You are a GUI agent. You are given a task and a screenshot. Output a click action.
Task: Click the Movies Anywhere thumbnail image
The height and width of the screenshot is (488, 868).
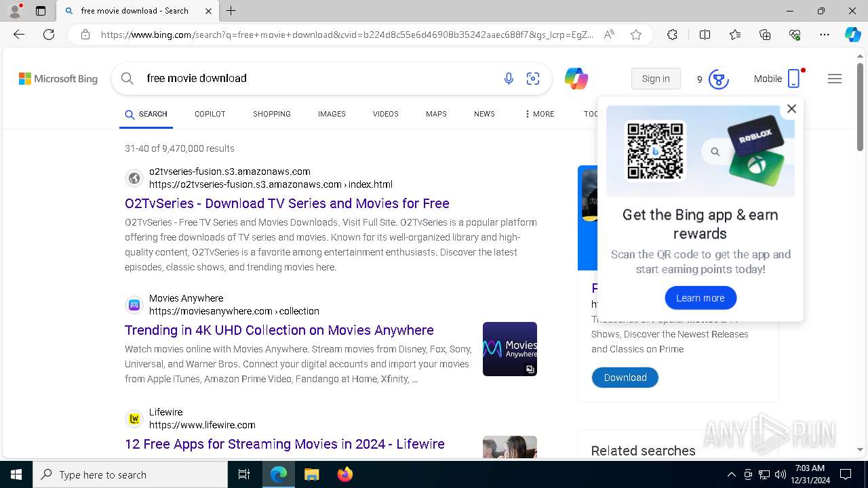point(510,349)
